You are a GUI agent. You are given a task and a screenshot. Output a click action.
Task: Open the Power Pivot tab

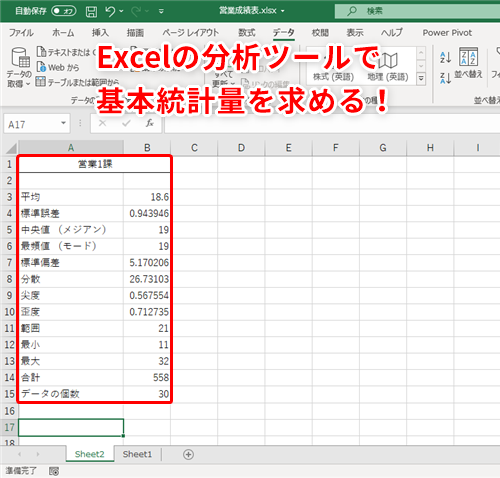tap(447, 33)
